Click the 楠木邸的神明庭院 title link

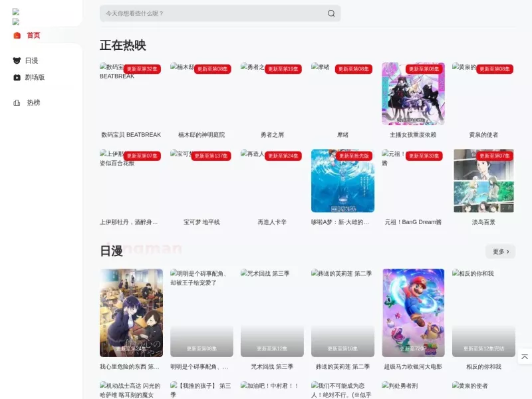(201, 135)
